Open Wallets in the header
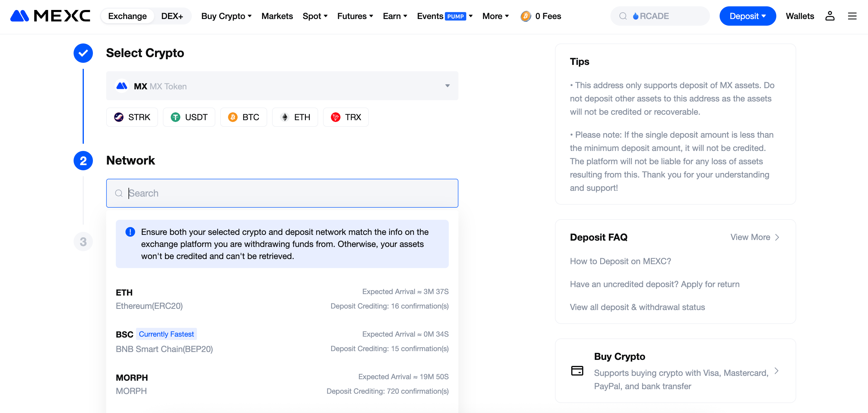 click(800, 16)
